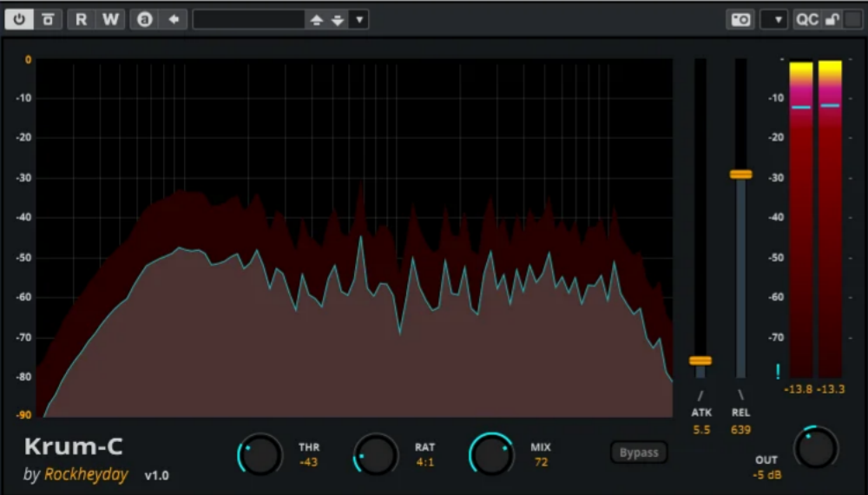Click the camera snapshot icon
868x495 pixels.
click(x=740, y=20)
